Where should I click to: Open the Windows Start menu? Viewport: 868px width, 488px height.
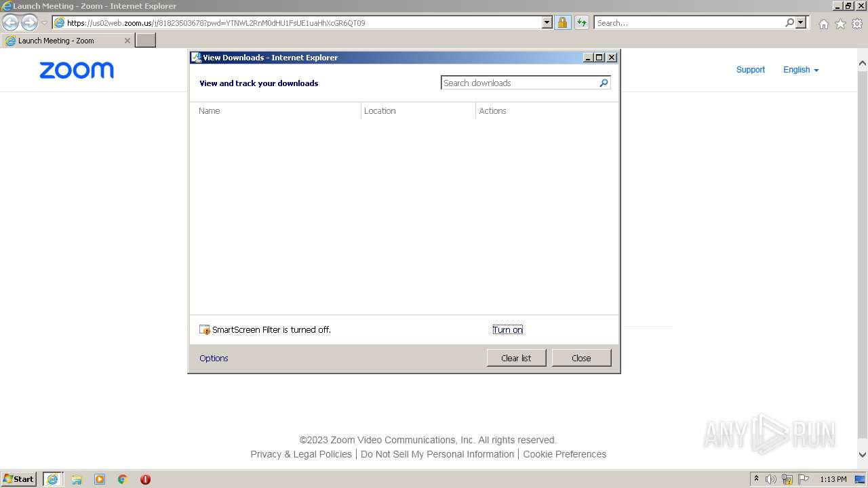(19, 479)
